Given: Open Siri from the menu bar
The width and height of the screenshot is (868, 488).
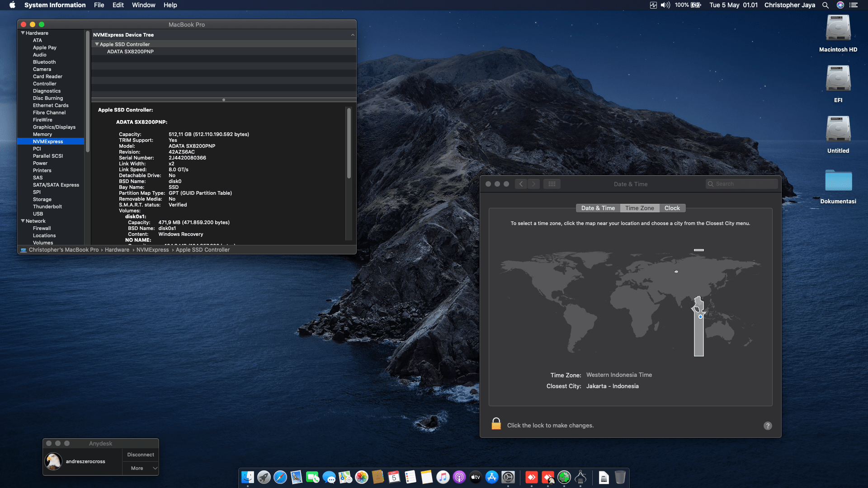Looking at the screenshot, I should tap(840, 5).
